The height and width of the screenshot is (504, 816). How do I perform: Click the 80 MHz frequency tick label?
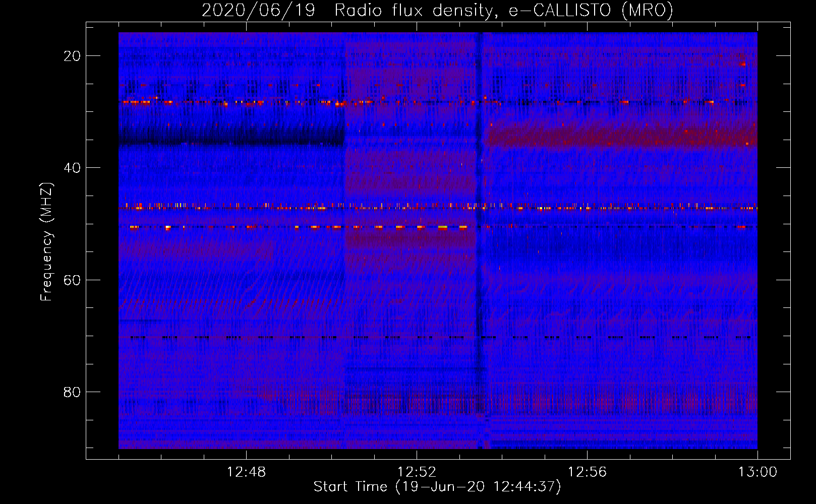(x=72, y=392)
